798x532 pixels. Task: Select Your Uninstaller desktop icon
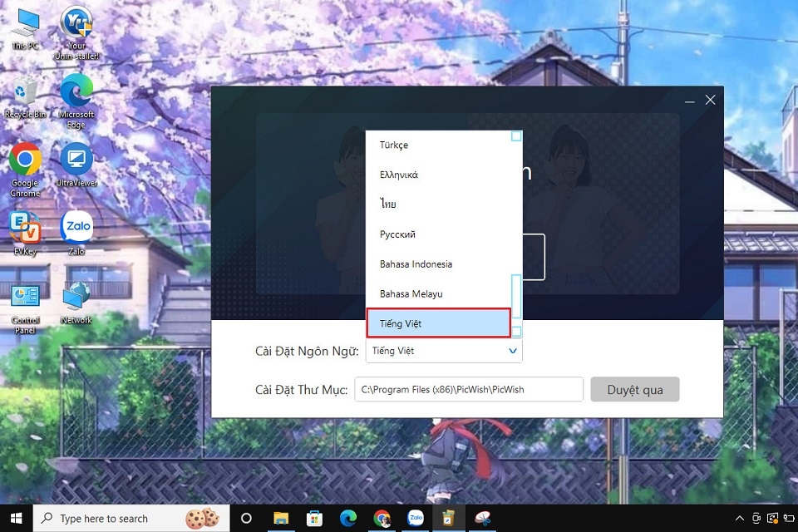76,33
